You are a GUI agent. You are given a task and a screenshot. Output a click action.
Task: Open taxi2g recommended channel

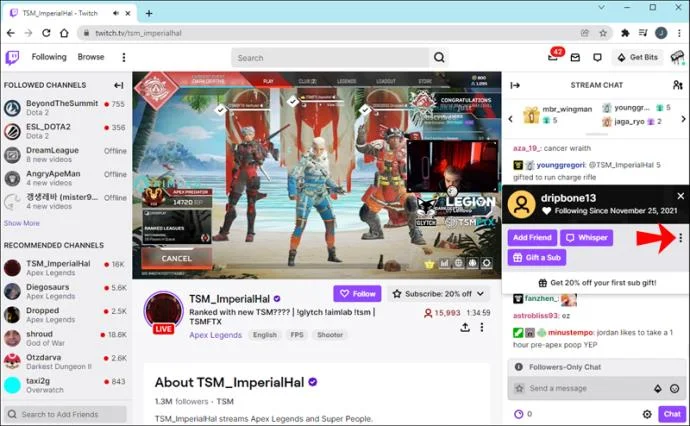click(x=65, y=385)
